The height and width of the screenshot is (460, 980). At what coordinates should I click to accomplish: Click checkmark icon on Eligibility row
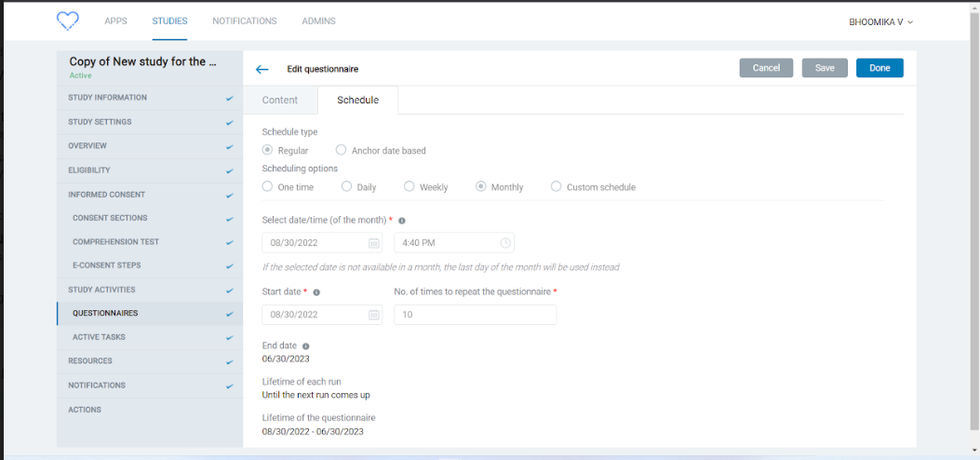click(x=230, y=170)
